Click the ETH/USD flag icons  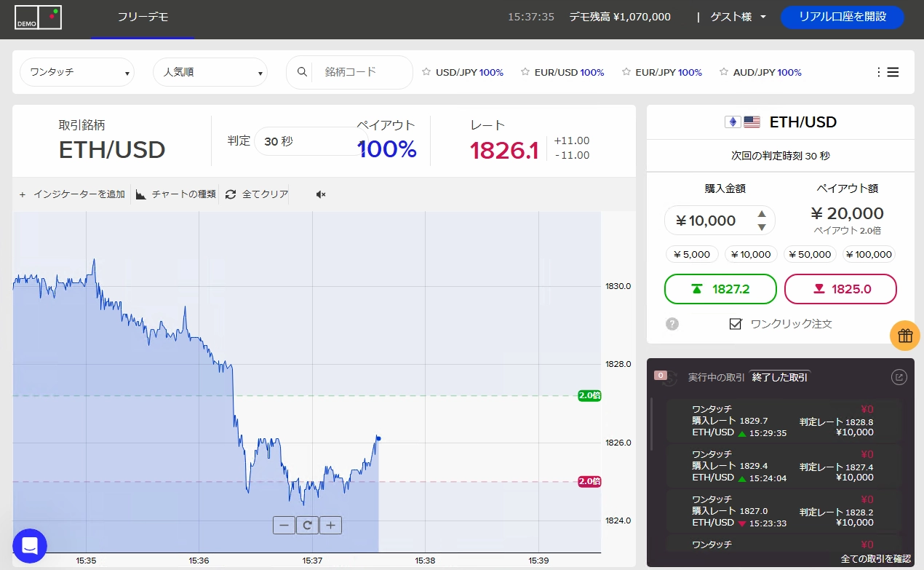[742, 122]
